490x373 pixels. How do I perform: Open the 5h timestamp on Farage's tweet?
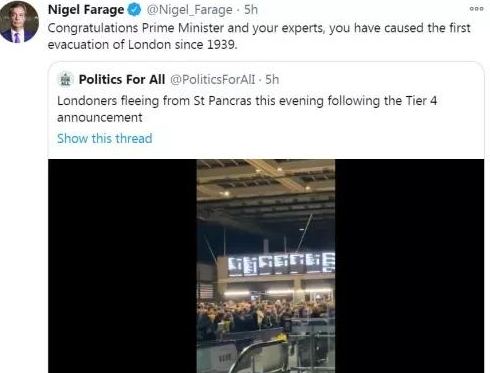(251, 10)
